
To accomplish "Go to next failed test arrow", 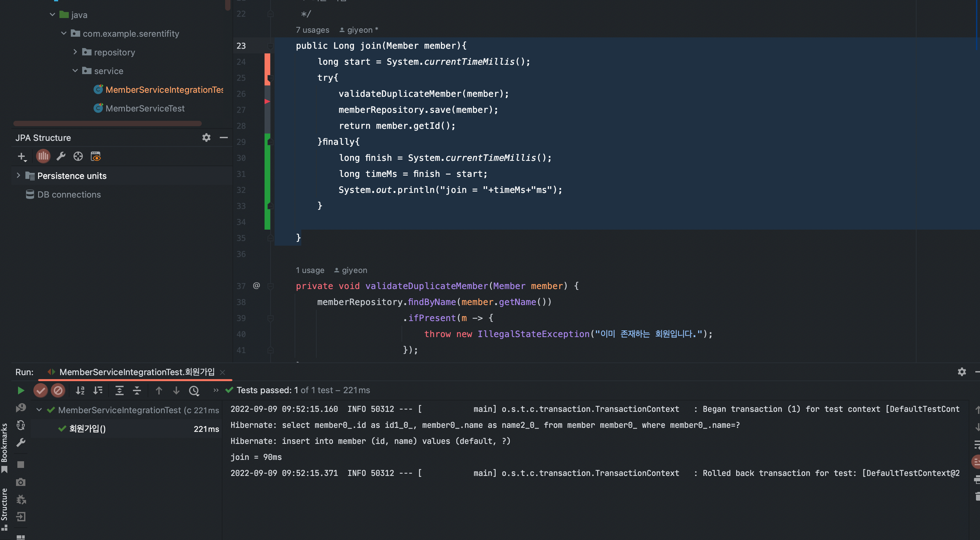I will click(x=176, y=390).
